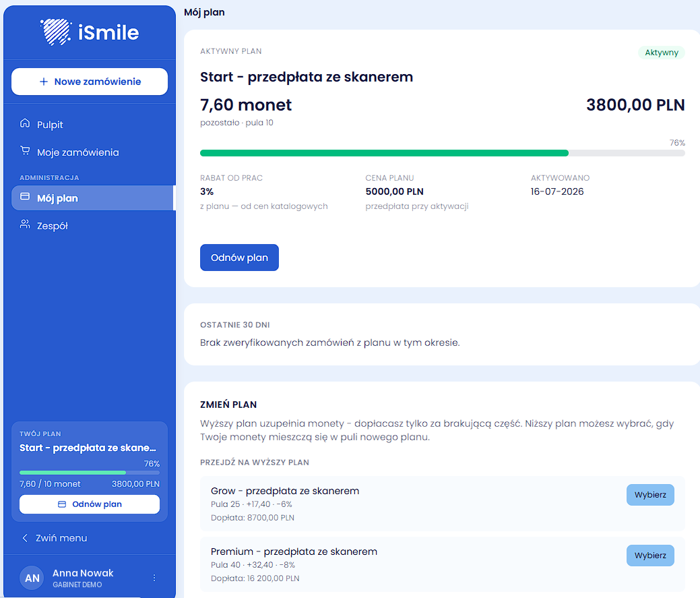Click the plus icon in Nowe zamówienie
This screenshot has height=598, width=700.
coord(44,82)
